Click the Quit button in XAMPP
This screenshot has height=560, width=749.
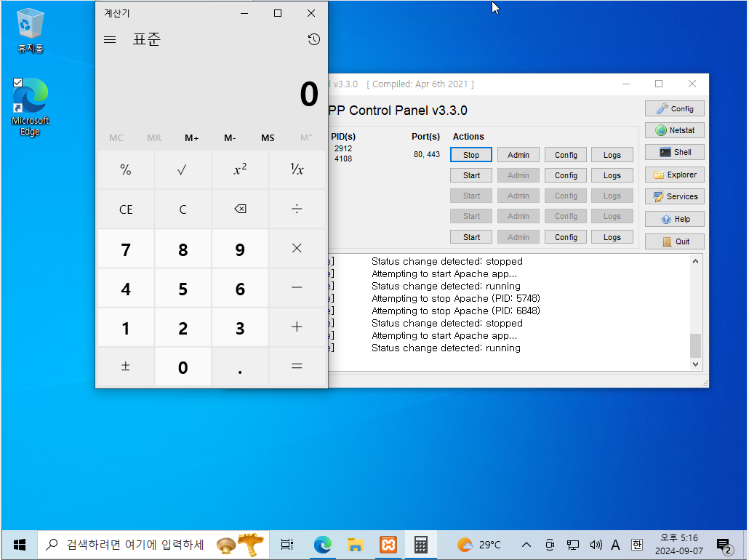pyautogui.click(x=675, y=241)
